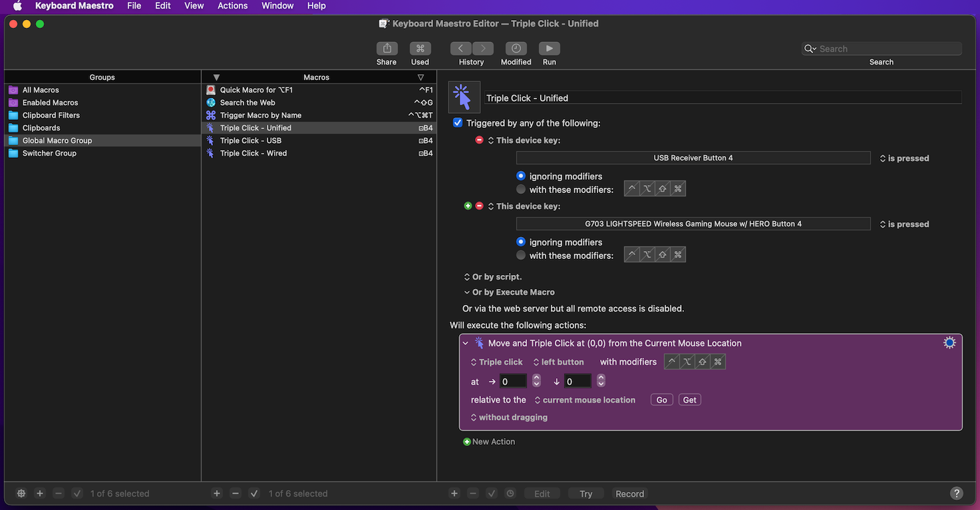Open the 'current mouse location' dropdown
This screenshot has height=510, width=980.
tap(585, 400)
